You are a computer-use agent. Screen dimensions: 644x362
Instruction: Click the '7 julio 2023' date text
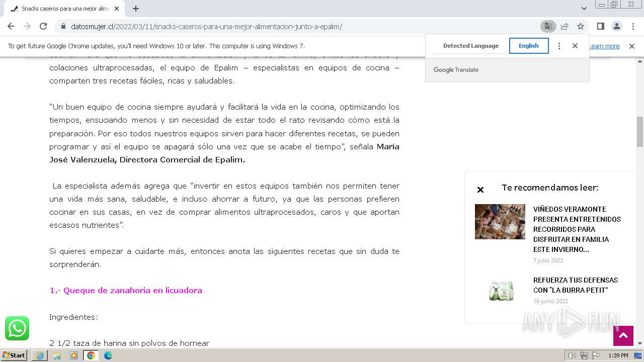point(548,260)
